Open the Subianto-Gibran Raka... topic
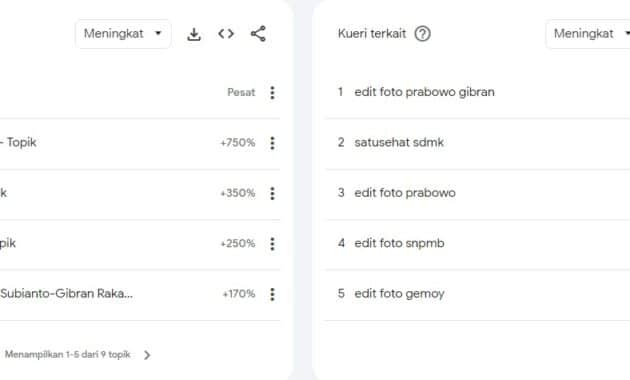630x380 pixels. tap(66, 293)
